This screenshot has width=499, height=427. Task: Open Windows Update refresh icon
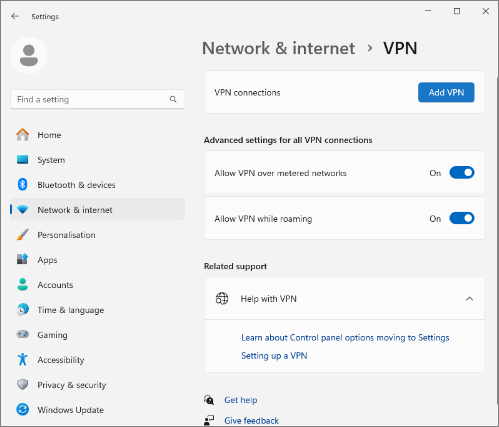(x=23, y=409)
